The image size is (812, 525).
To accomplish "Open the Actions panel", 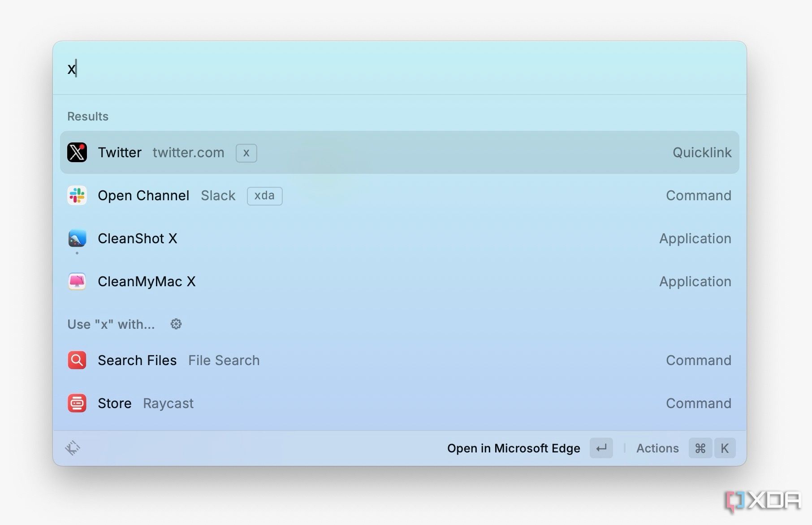I will tap(657, 448).
